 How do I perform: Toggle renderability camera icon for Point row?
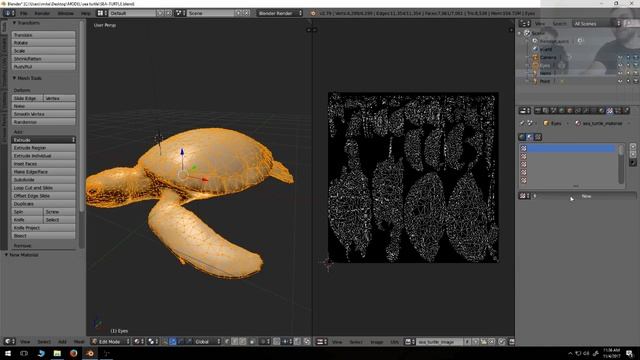(636, 81)
